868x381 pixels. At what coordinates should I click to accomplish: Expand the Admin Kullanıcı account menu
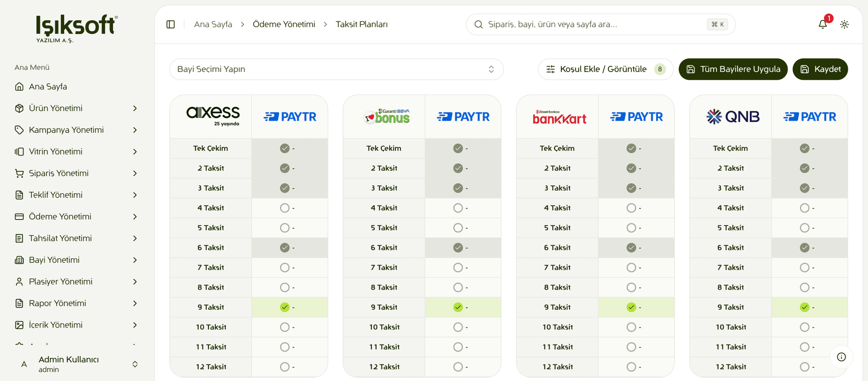pyautogui.click(x=77, y=364)
